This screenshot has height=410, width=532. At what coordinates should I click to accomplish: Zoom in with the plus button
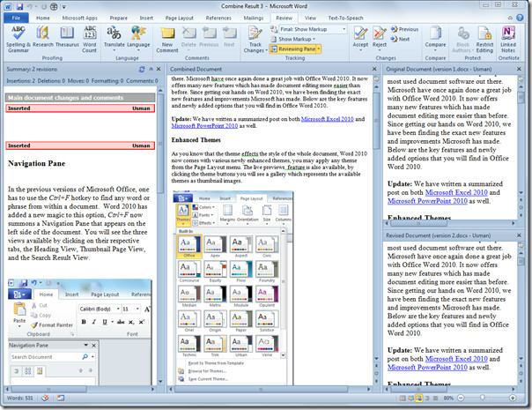(513, 398)
